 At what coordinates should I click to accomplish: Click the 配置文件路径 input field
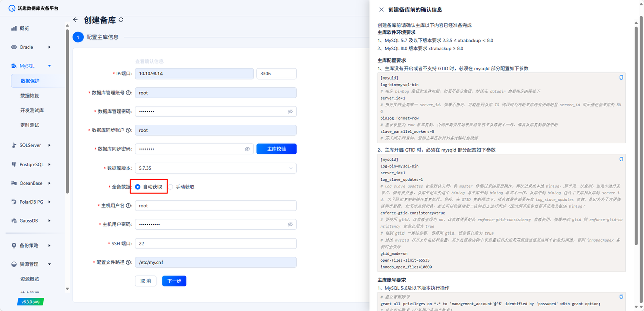[216, 262]
